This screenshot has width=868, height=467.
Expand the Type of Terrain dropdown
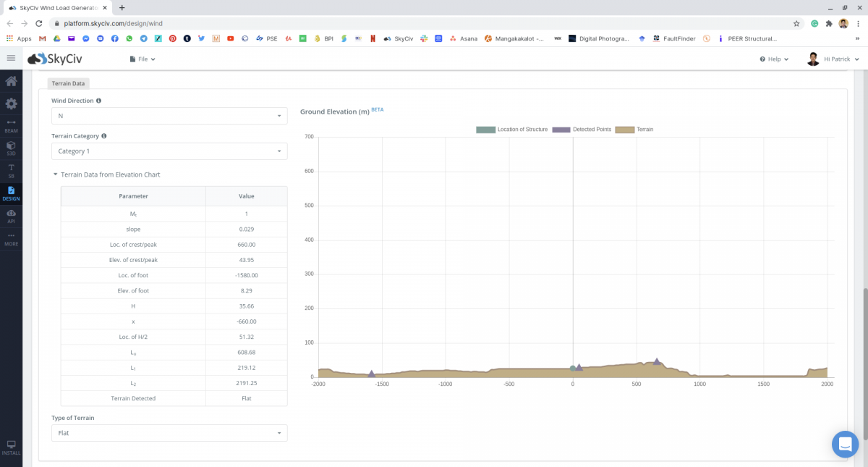pyautogui.click(x=169, y=433)
